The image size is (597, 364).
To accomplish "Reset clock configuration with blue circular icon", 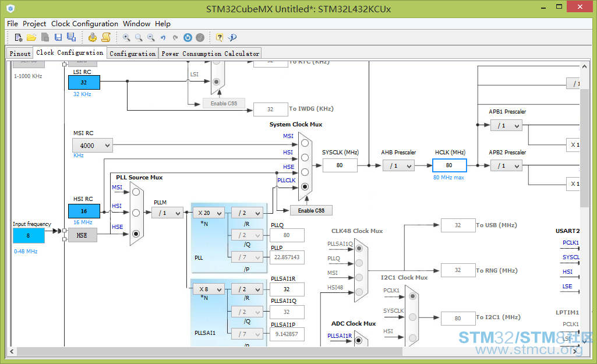I will coord(188,37).
